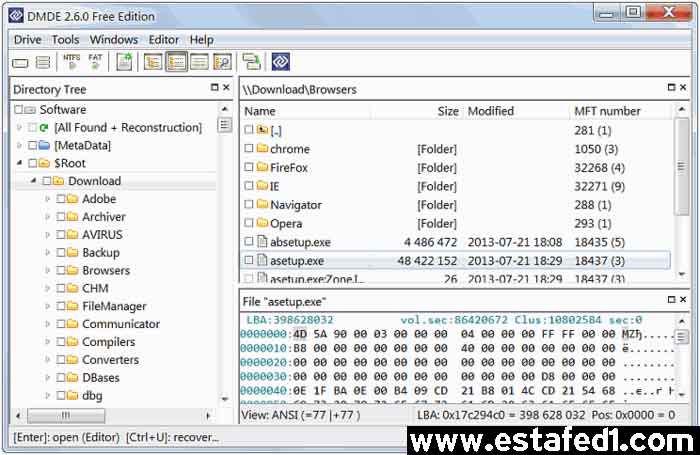Viewport: 700px width, 455px height.
Task: Toggle the Browsers folder checkbox in tree
Action: [61, 271]
